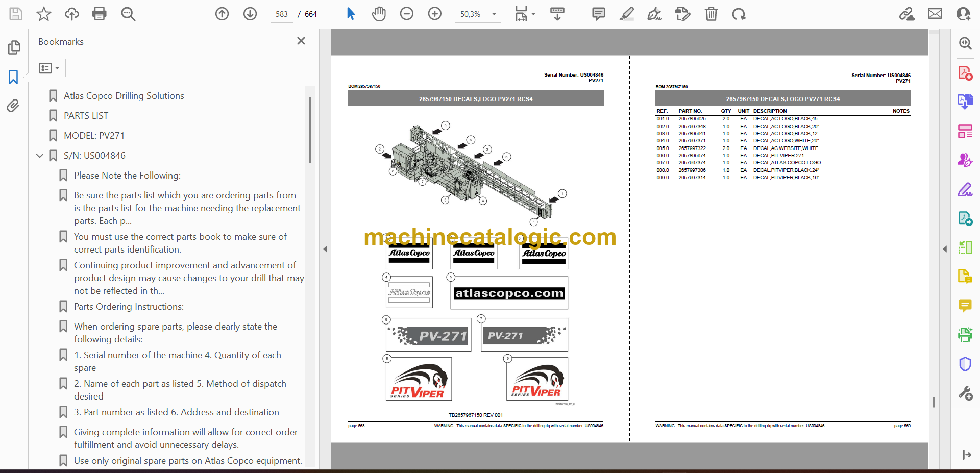Open the page fit options dropdown
This screenshot has height=473, width=980.
525,14
